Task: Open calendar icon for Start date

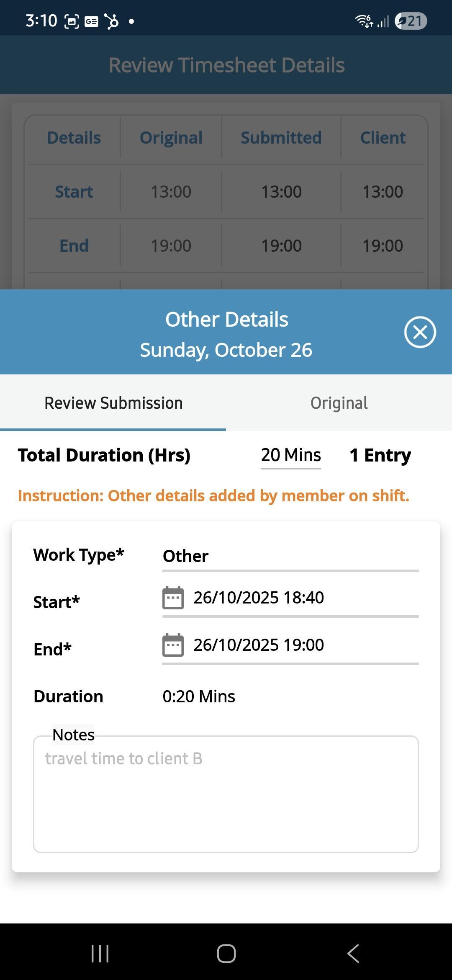Action: coord(173,598)
